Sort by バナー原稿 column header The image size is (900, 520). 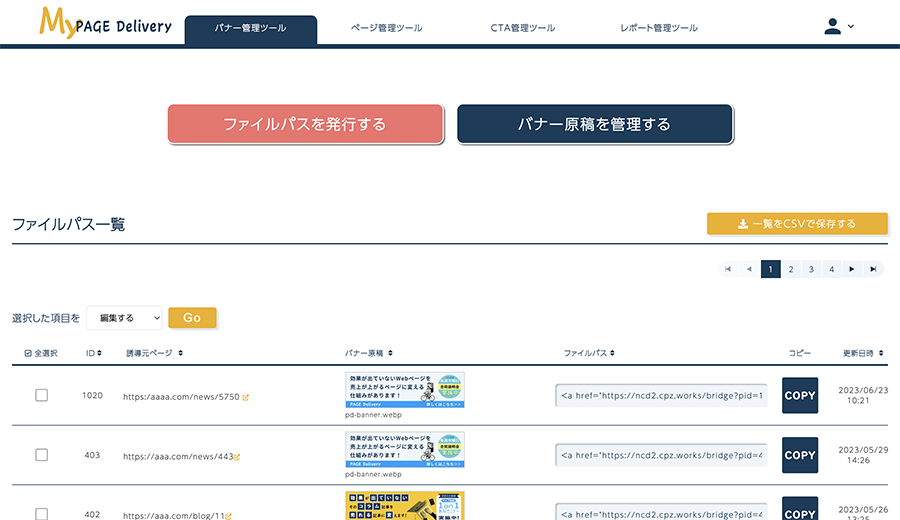pyautogui.click(x=368, y=353)
